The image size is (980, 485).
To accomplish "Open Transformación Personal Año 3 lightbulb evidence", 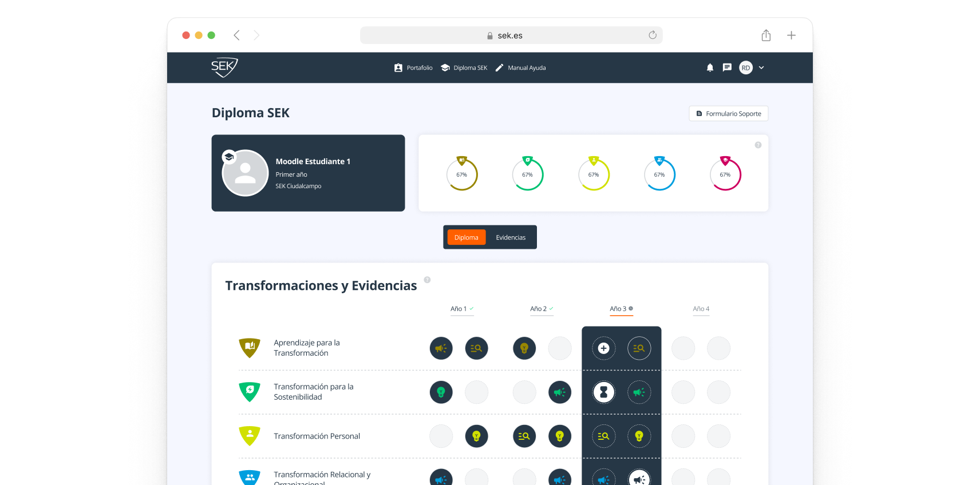I will (639, 436).
